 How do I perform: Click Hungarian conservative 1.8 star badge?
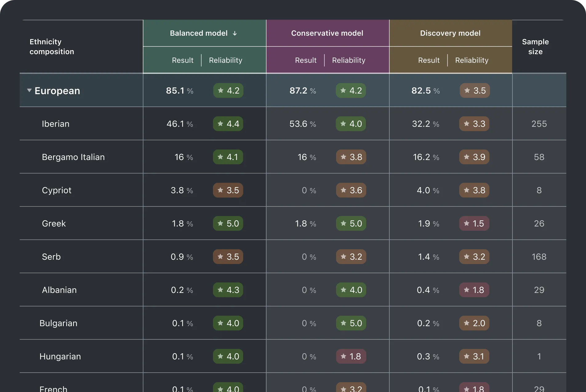click(x=351, y=356)
